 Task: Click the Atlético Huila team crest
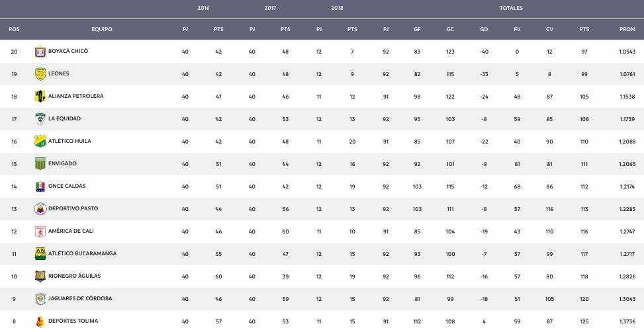40,141
